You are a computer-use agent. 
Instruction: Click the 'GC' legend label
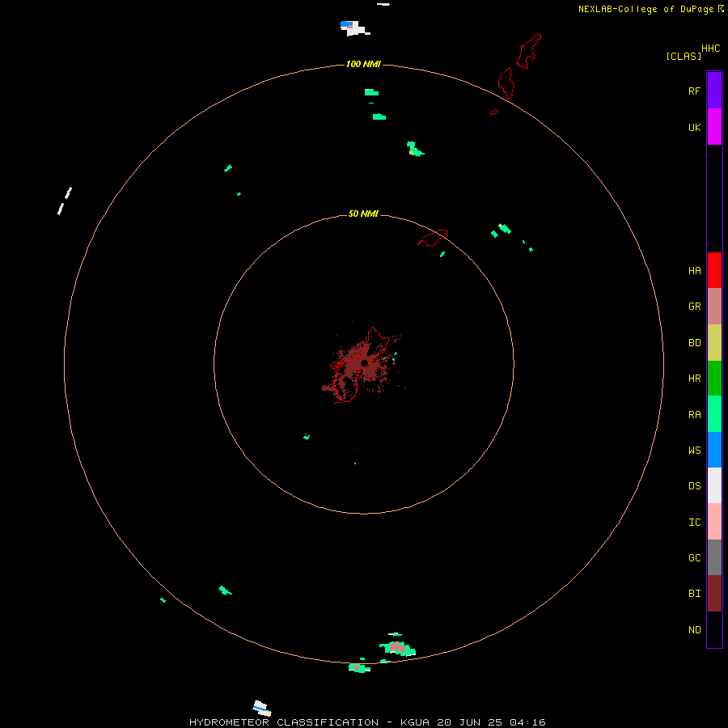coord(694,558)
